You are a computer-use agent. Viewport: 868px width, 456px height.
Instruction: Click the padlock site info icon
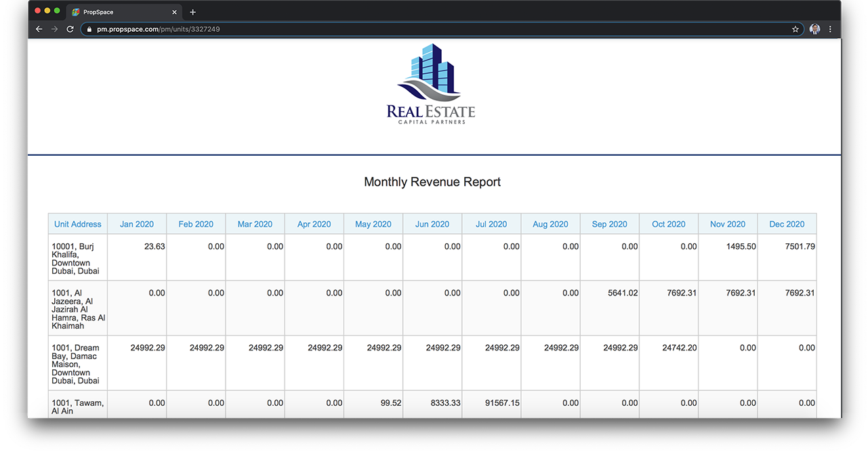[89, 29]
